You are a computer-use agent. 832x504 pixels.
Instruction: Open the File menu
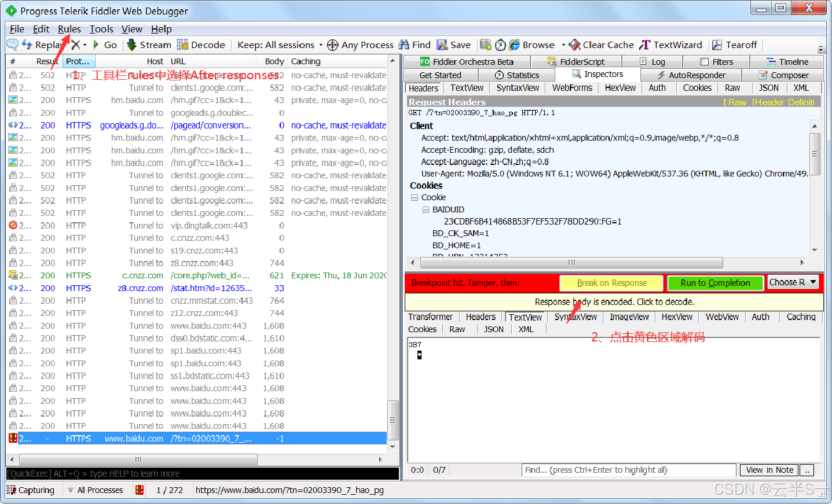17,29
